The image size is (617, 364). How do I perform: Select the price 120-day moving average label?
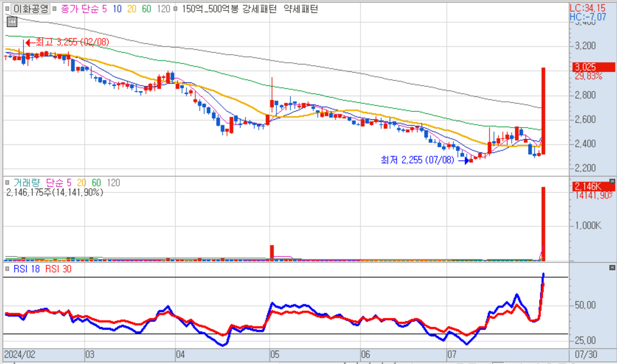pyautogui.click(x=164, y=9)
